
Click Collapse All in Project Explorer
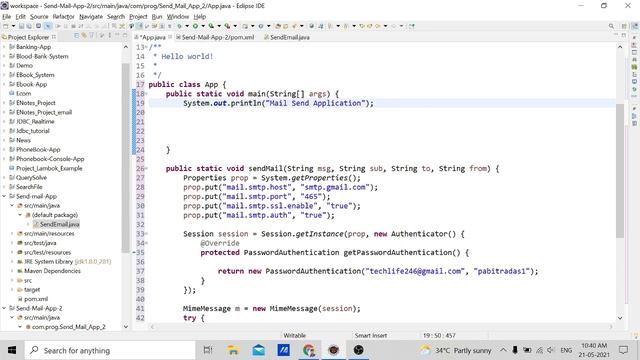click(x=76, y=36)
